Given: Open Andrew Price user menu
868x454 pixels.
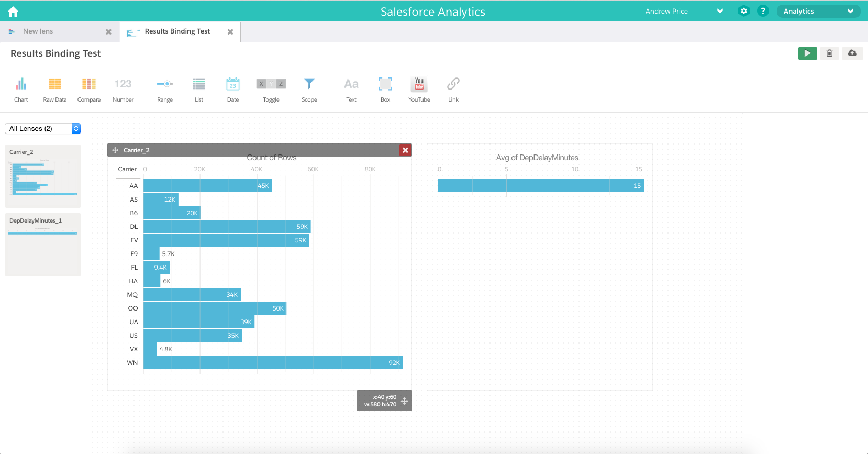Looking at the screenshot, I should tap(684, 11).
